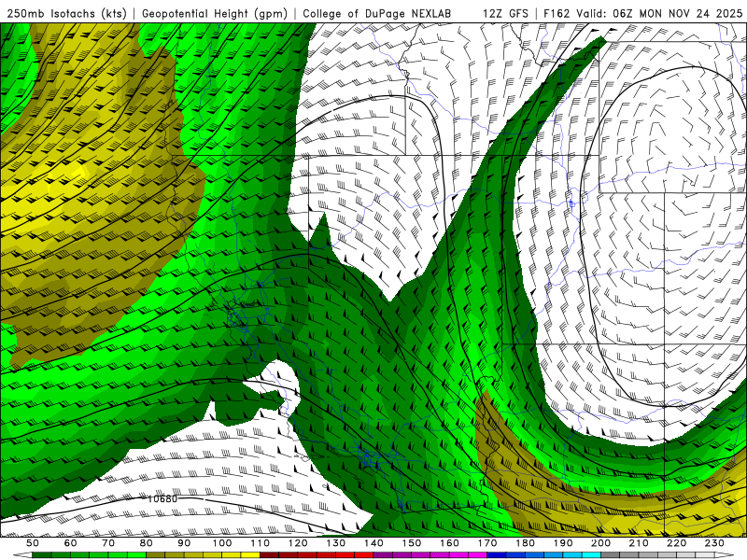Click the 80 value on the color scale

click(x=147, y=543)
